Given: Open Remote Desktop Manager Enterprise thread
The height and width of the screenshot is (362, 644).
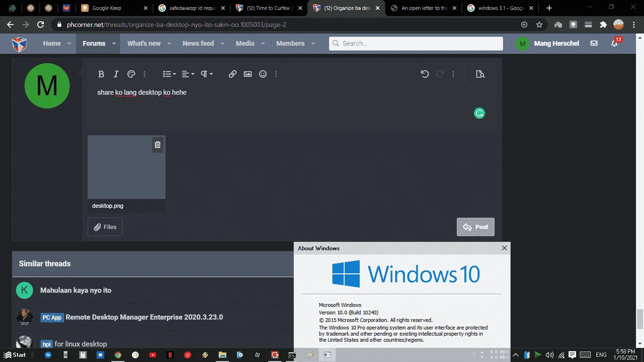Looking at the screenshot, I should pyautogui.click(x=144, y=317).
